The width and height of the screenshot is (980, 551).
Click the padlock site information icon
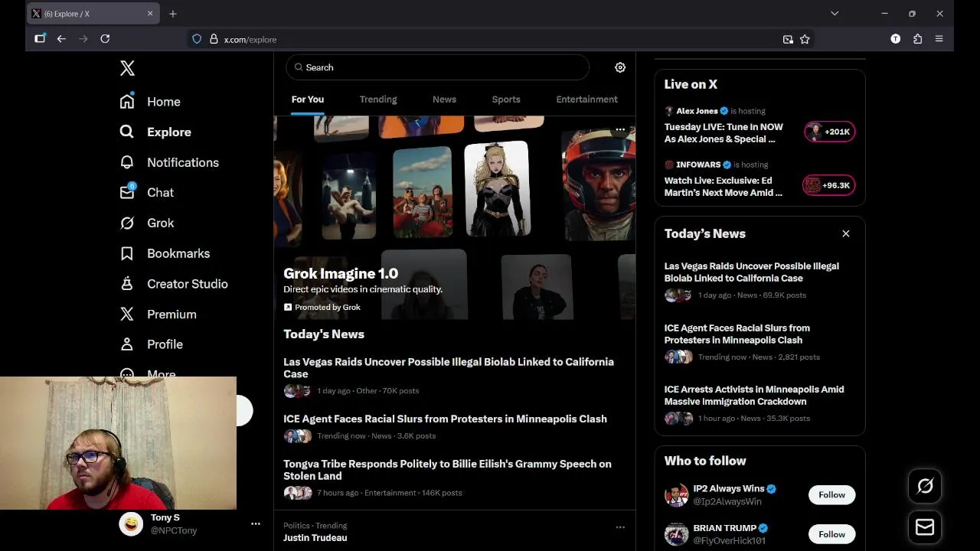(214, 39)
